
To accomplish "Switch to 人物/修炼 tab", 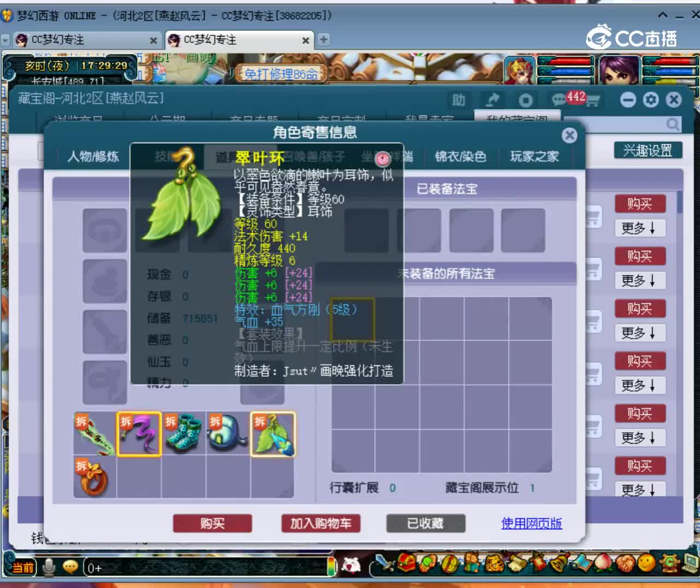I will [x=93, y=157].
